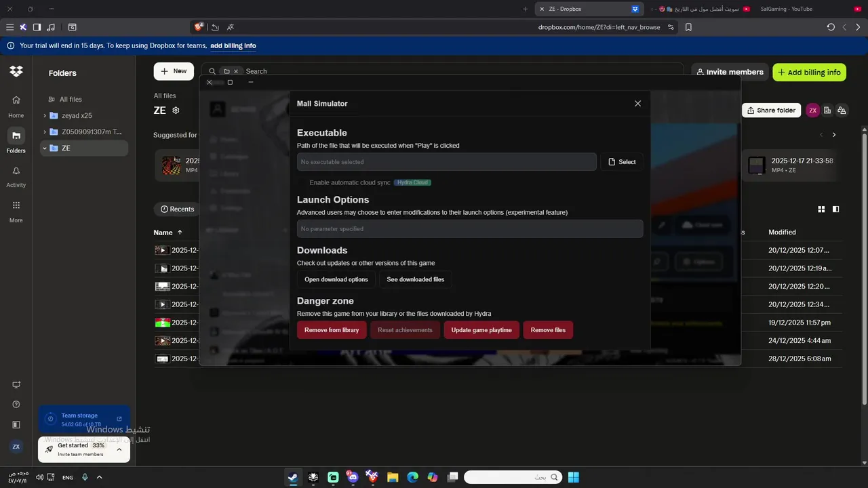868x488 pixels.
Task: Click Share folder button
Action: [771, 110]
